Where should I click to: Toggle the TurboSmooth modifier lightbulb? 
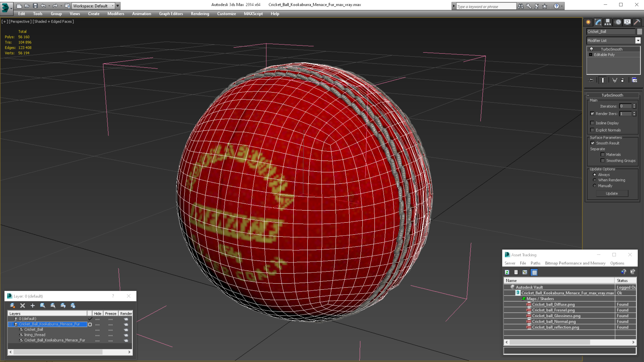click(x=591, y=49)
